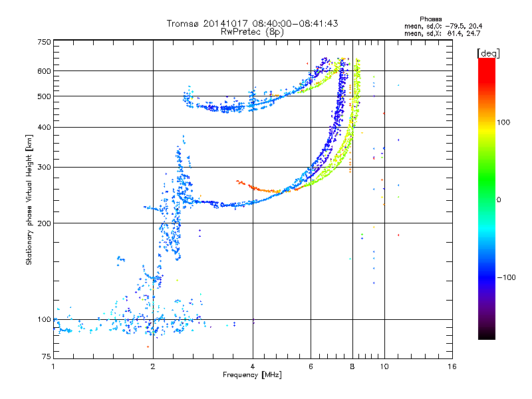
Task: Click the 'Stationary phase Virtual Height [km]' axis label
Action: (x=29, y=200)
